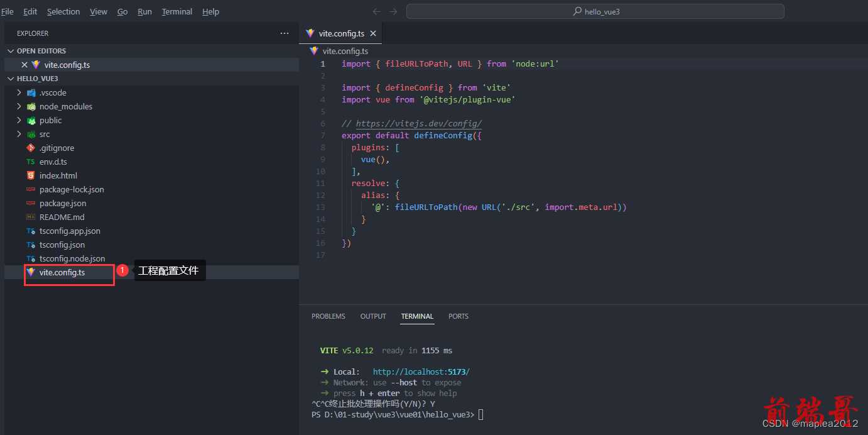Open the tsconfig.node.json file
Screen dimensions: 868x435
[x=151, y=258]
